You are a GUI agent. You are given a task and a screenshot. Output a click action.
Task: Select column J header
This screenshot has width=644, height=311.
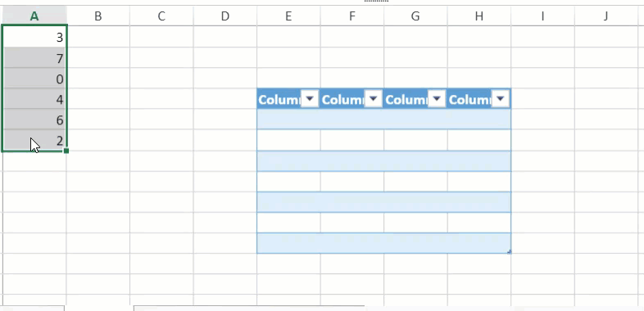point(606,16)
